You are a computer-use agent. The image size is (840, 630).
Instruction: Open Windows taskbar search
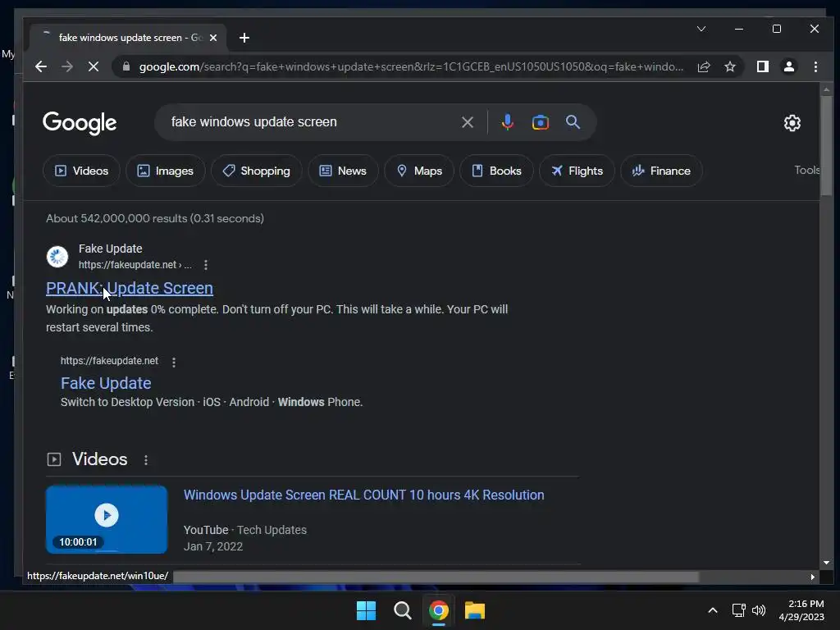pos(402,610)
